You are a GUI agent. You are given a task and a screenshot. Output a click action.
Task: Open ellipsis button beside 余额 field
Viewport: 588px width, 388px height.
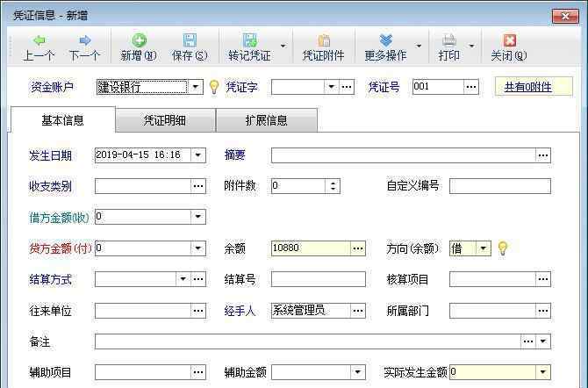pos(358,248)
